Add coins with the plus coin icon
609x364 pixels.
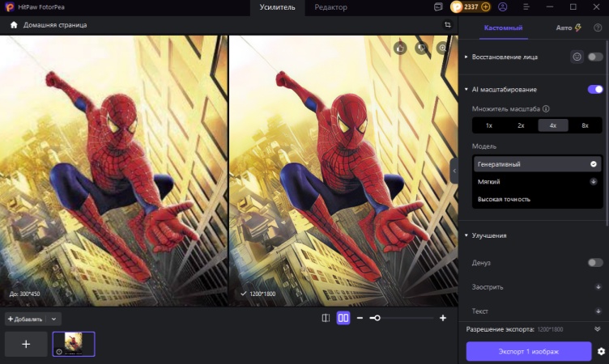click(x=485, y=7)
